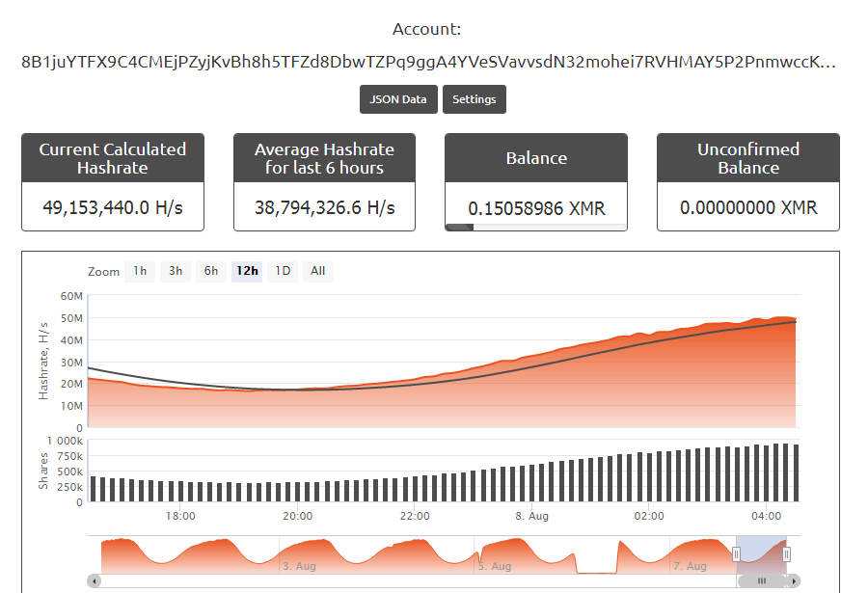Click the Balance progress bar
The width and height of the screenshot is (868, 593).
(x=535, y=225)
